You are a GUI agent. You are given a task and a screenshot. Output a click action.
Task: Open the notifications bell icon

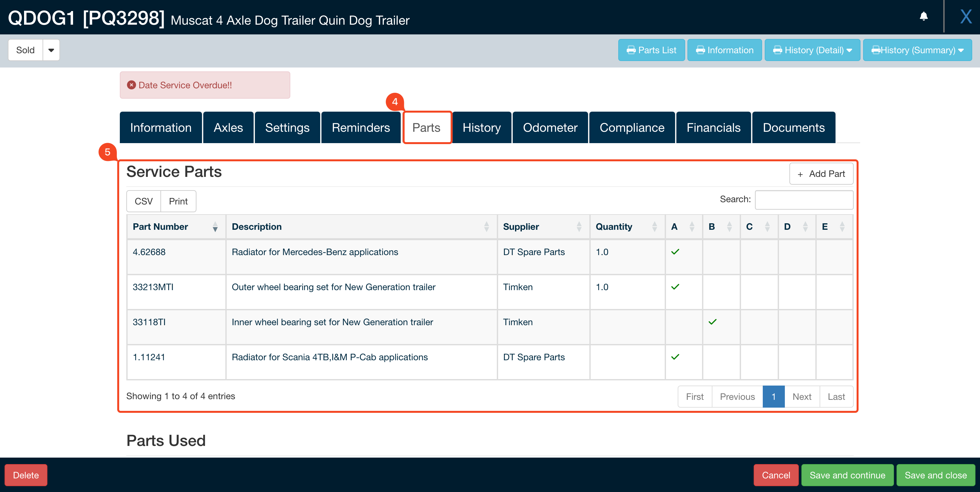tap(923, 16)
